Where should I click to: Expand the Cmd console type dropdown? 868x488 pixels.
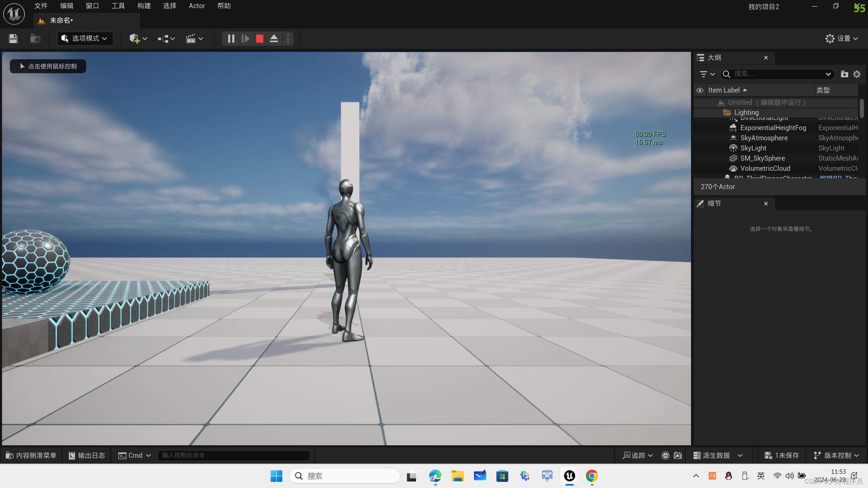coord(135,455)
